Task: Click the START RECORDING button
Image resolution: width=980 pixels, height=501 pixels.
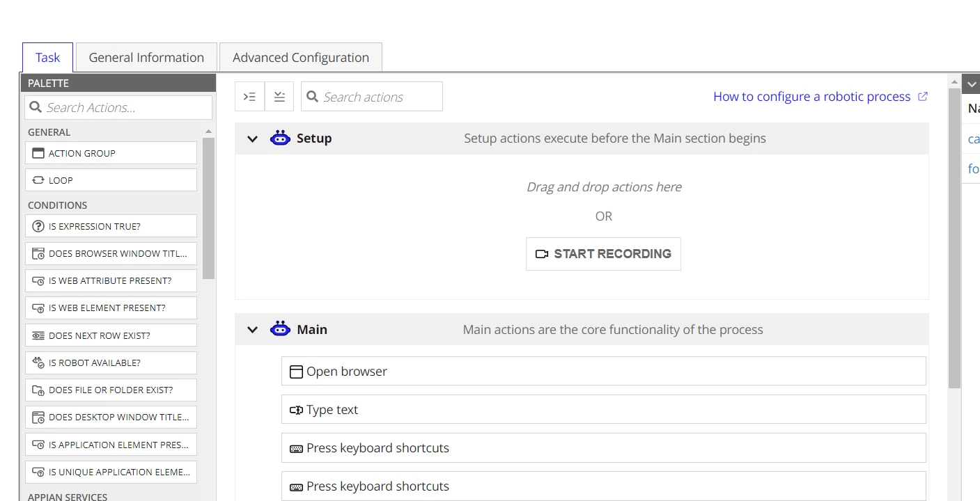Action: (x=603, y=254)
